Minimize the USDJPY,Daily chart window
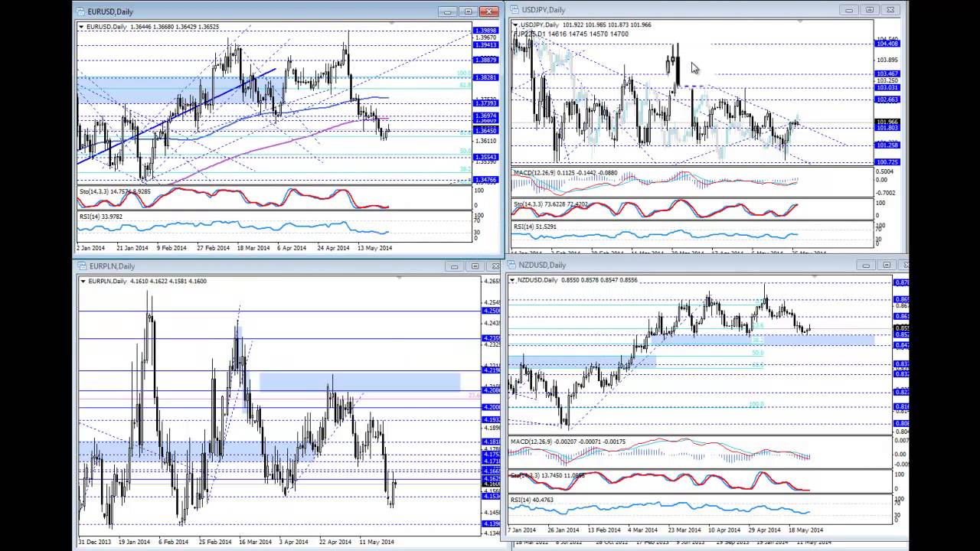The width and height of the screenshot is (980, 551). 848,10
